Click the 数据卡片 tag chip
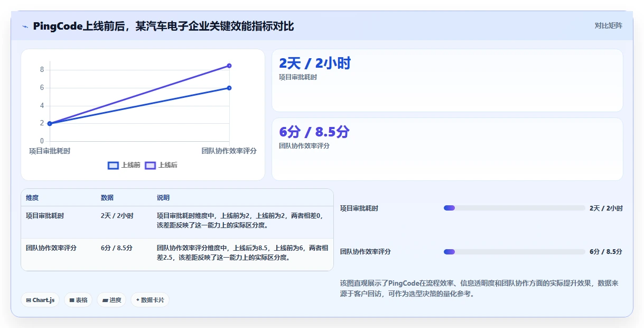Viewport: 644px width, 328px height. tap(150, 300)
